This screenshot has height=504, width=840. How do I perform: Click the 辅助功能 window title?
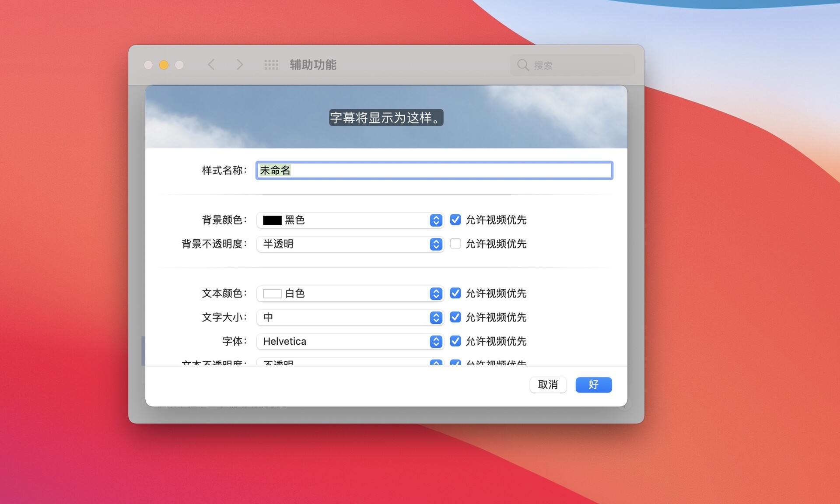312,64
